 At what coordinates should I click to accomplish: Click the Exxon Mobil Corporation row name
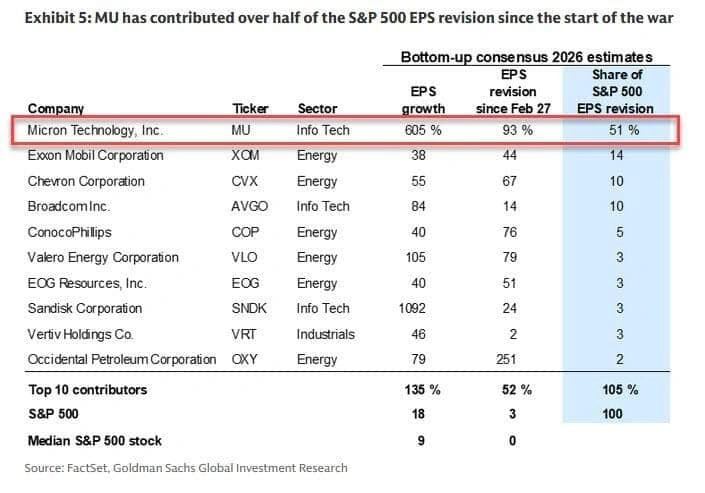(95, 156)
